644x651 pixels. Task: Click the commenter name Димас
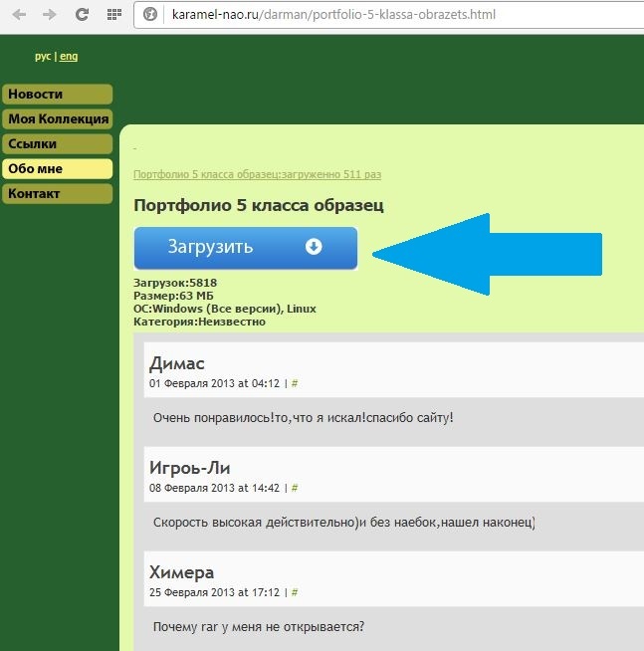(177, 363)
